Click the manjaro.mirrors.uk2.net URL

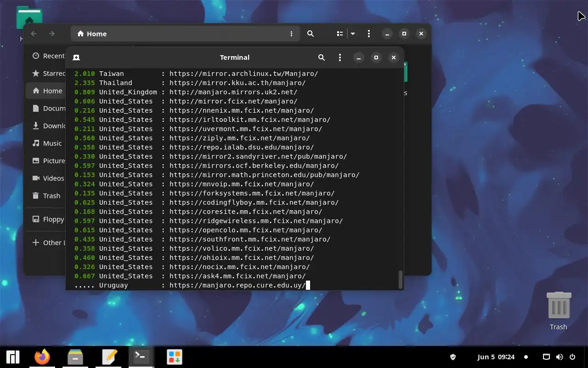233,92
